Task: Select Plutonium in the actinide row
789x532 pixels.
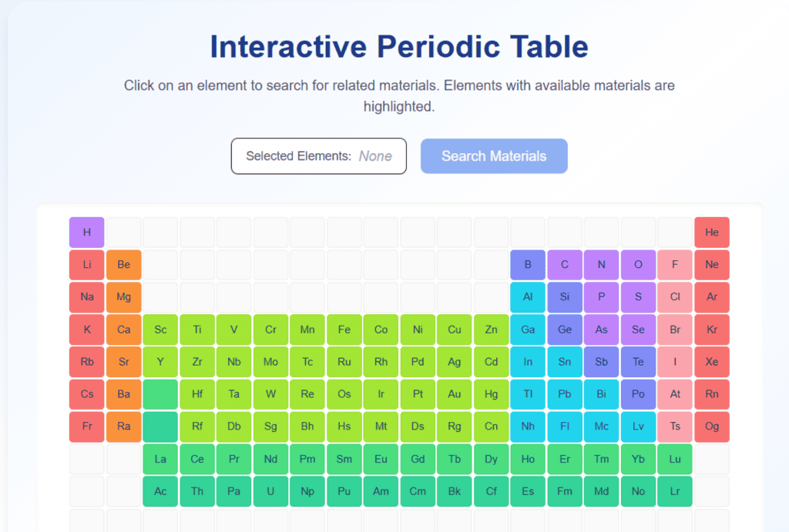Action: (x=344, y=491)
